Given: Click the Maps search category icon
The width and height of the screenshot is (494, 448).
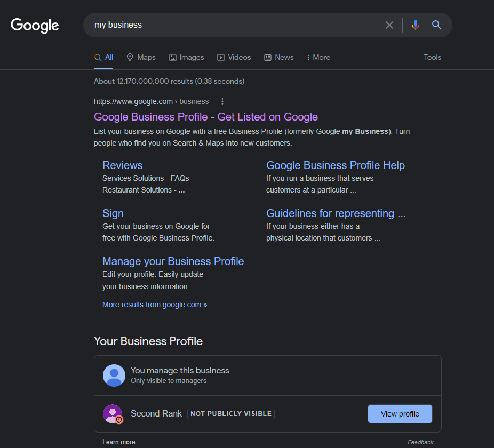Looking at the screenshot, I should pos(130,57).
